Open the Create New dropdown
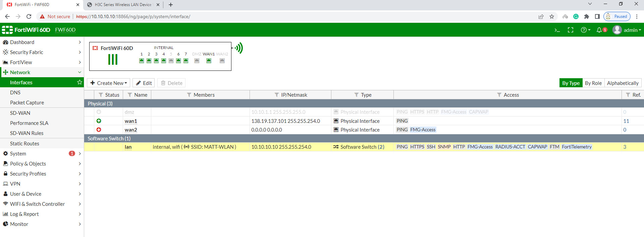Screen dimensions: 644x237 pyautogui.click(x=108, y=83)
